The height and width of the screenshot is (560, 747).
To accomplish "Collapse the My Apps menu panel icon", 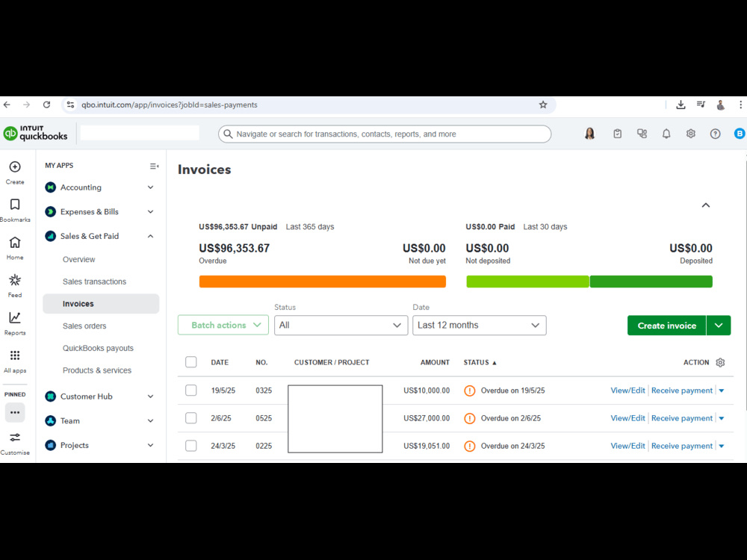I will [x=154, y=166].
